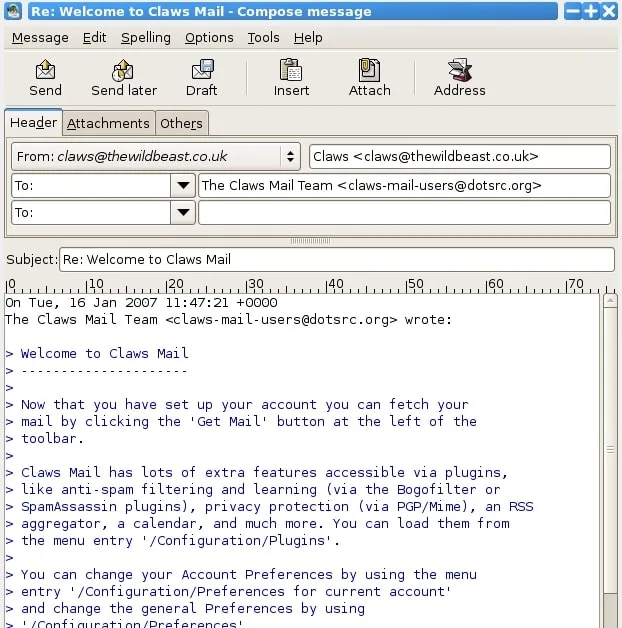Image resolution: width=622 pixels, height=628 pixels.
Task: Click the message body scrollbar thumb
Action: pos(610,450)
